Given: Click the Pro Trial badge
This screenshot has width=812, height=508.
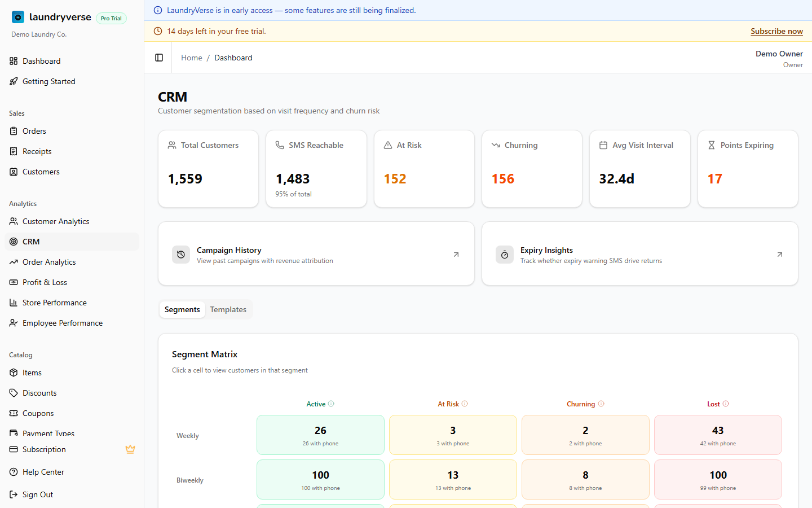Looking at the screenshot, I should click(x=111, y=18).
